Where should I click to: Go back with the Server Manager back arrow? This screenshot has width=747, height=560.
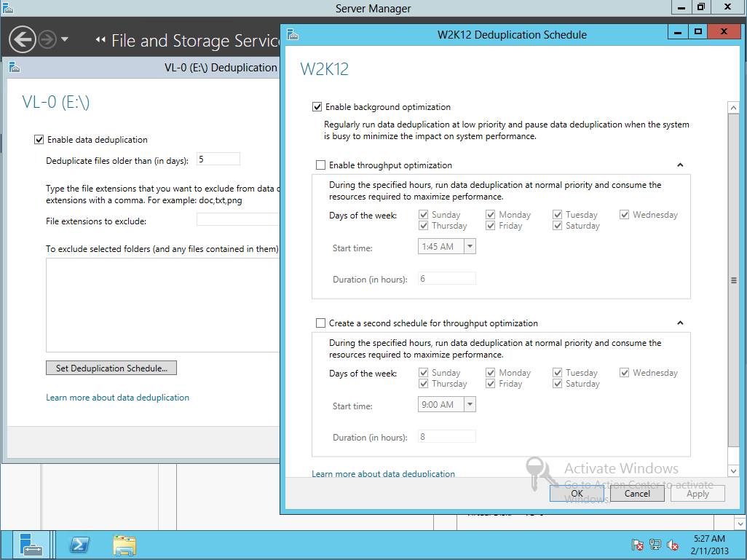pyautogui.click(x=23, y=39)
